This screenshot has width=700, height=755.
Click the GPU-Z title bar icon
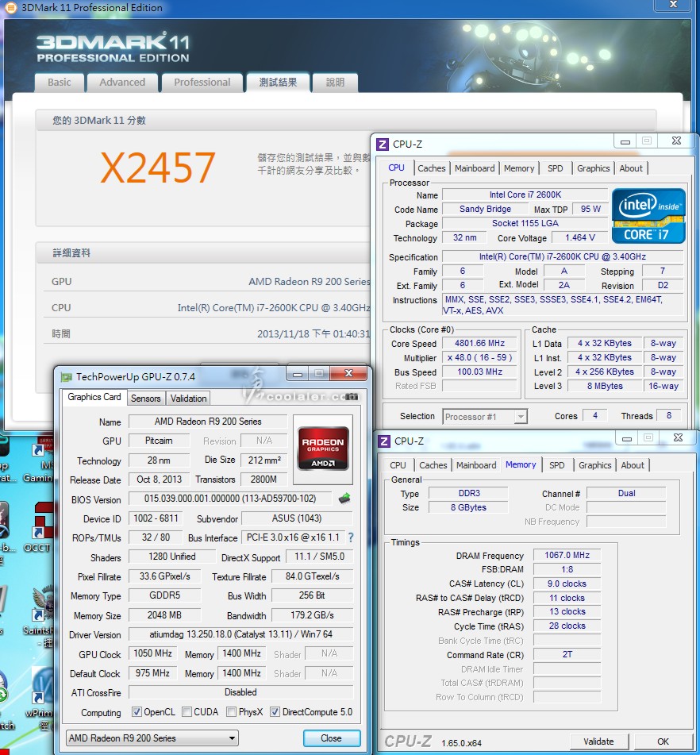pyautogui.click(x=66, y=377)
